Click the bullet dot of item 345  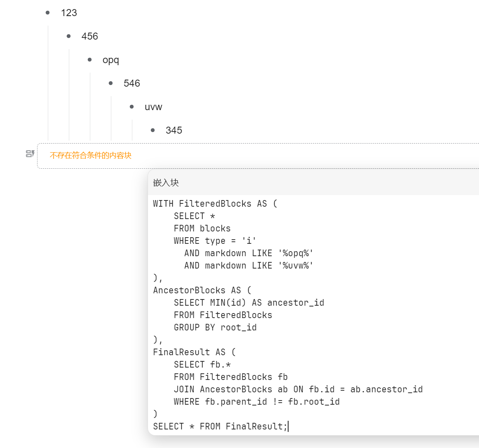point(153,130)
